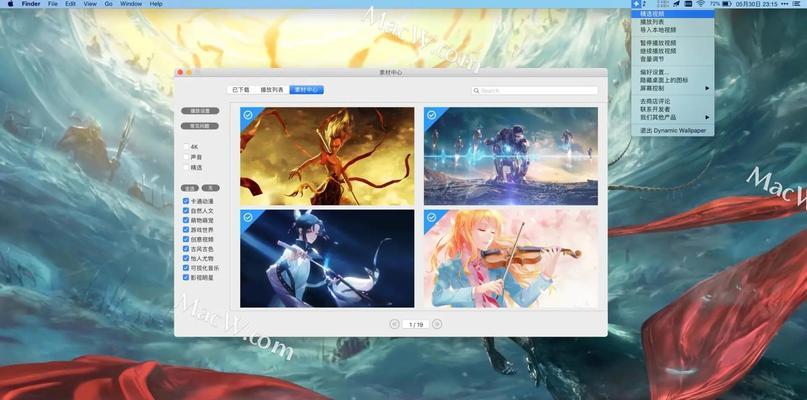
Task: Click the Dynamic Wallpaper menu bar icon
Action: tap(637, 4)
